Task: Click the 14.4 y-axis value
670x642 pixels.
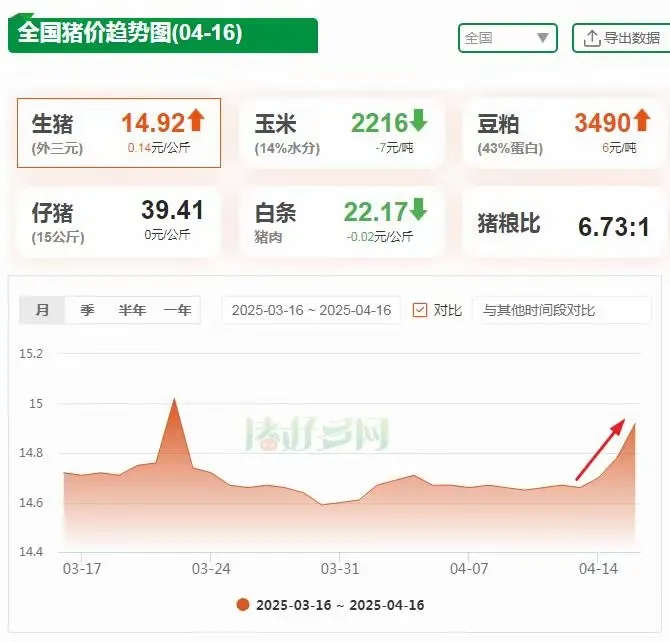Action: [x=31, y=552]
